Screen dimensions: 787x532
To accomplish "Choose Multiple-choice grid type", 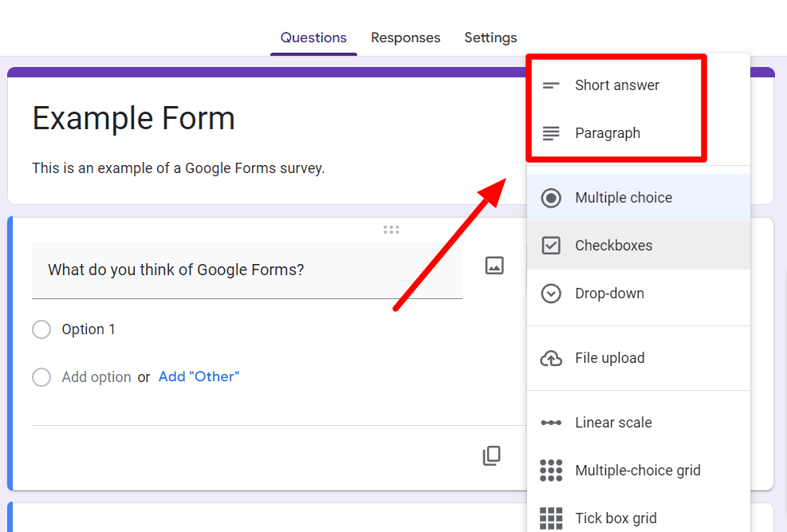I will tap(639, 471).
